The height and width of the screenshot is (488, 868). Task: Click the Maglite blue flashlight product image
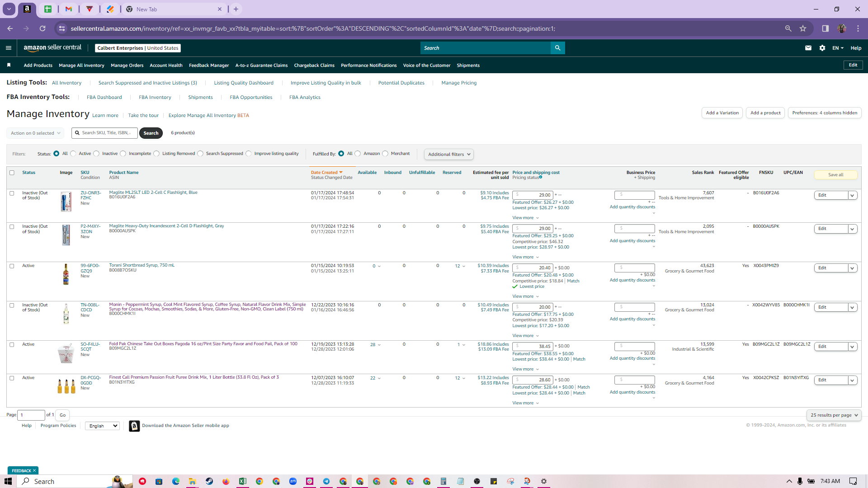click(66, 202)
